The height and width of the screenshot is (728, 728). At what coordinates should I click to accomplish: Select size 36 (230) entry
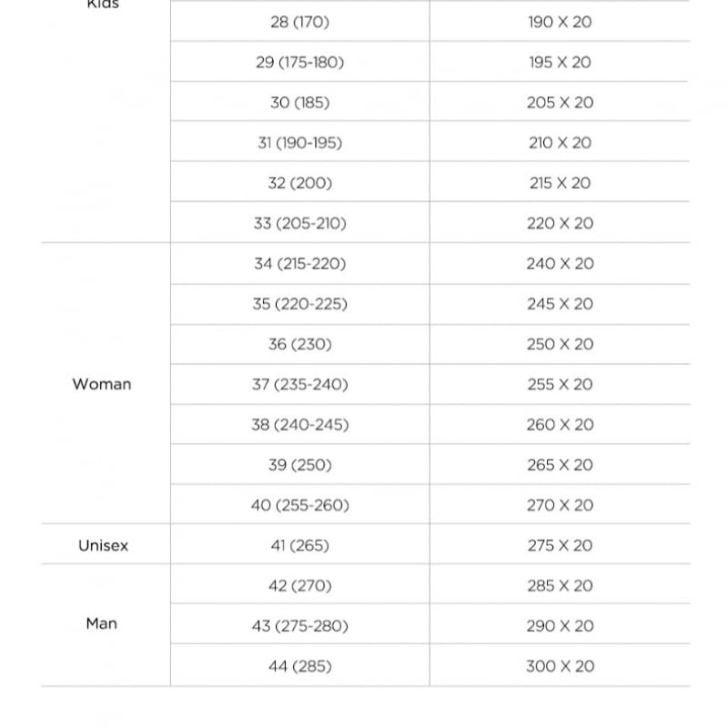click(x=299, y=344)
